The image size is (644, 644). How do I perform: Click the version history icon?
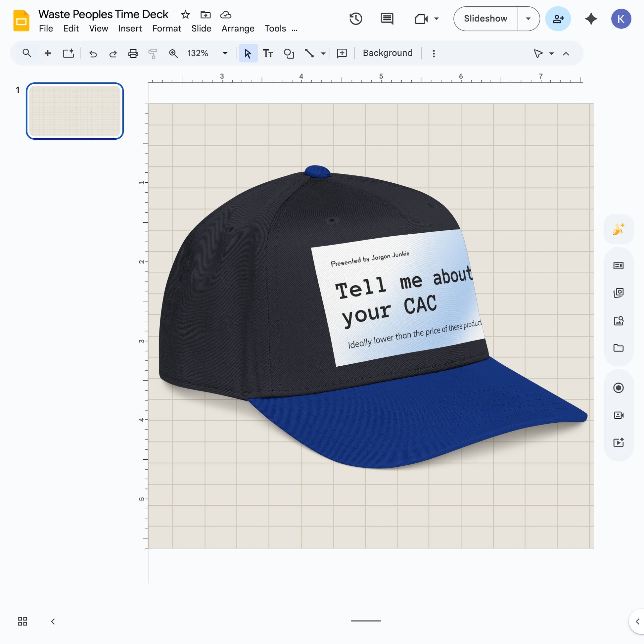tap(356, 19)
